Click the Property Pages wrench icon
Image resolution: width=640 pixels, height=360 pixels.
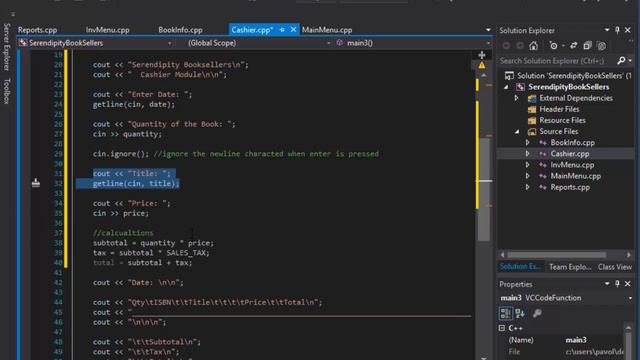pos(537,313)
